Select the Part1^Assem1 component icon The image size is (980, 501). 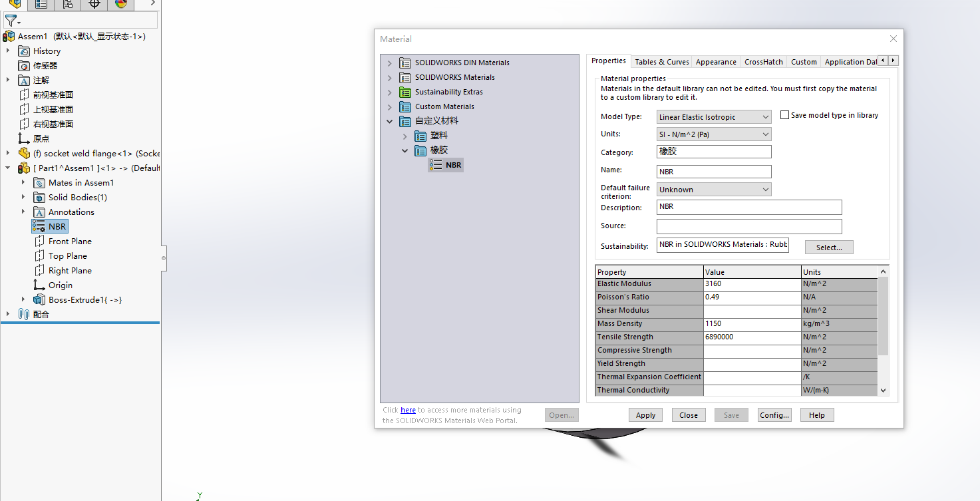pos(24,168)
